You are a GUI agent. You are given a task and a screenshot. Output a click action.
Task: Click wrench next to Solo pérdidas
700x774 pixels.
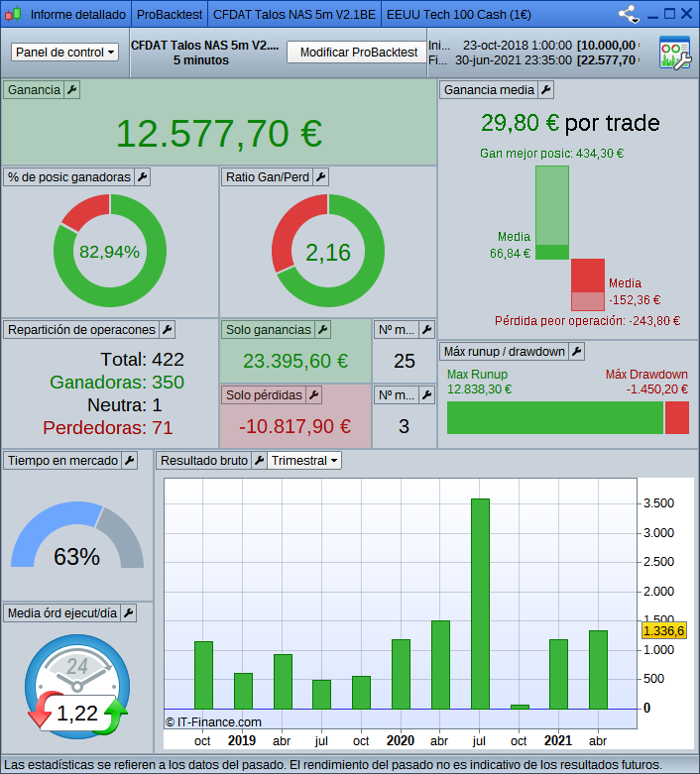[x=313, y=394]
